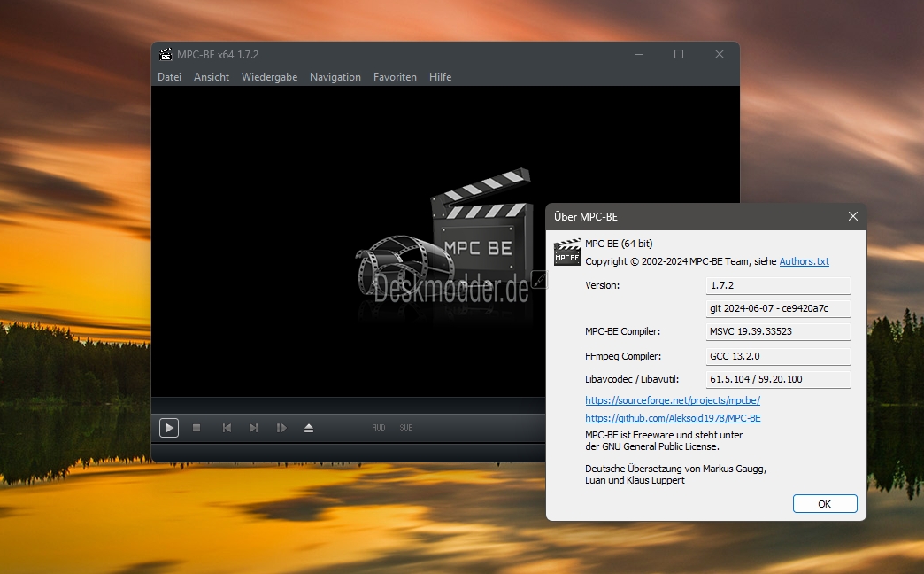Click the MPC-BE clapperboard icon in the About dialog

(x=567, y=252)
